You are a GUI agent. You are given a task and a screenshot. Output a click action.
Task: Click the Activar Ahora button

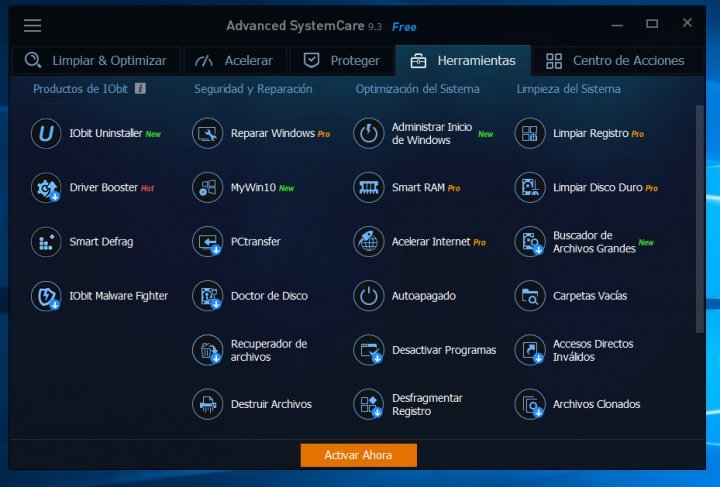[359, 455]
